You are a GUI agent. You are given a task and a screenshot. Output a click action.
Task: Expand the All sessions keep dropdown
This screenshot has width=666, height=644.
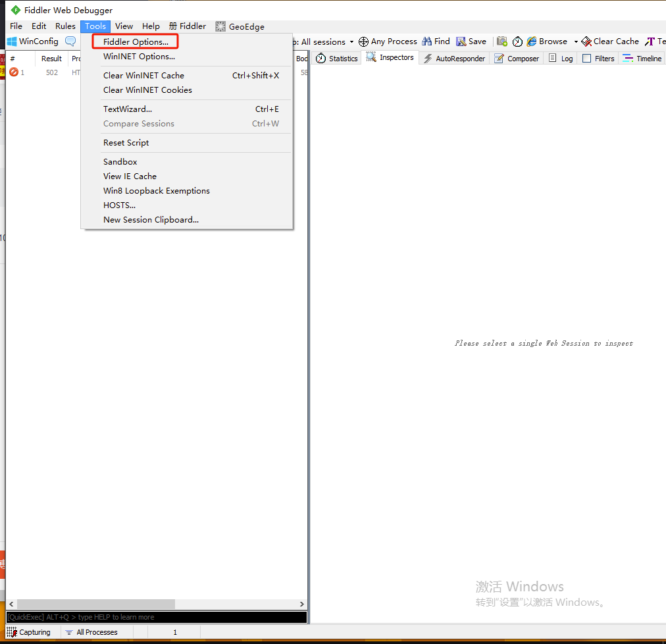[x=351, y=42]
